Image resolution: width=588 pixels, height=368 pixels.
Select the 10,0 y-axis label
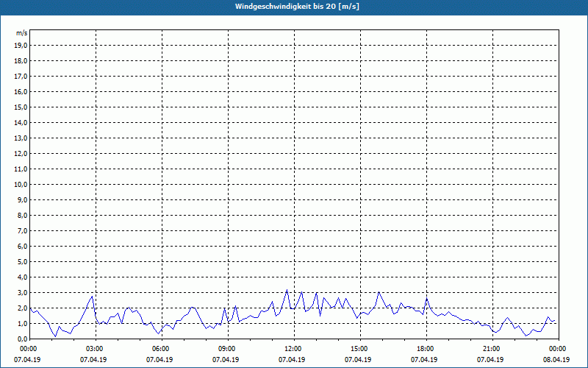tap(21, 185)
